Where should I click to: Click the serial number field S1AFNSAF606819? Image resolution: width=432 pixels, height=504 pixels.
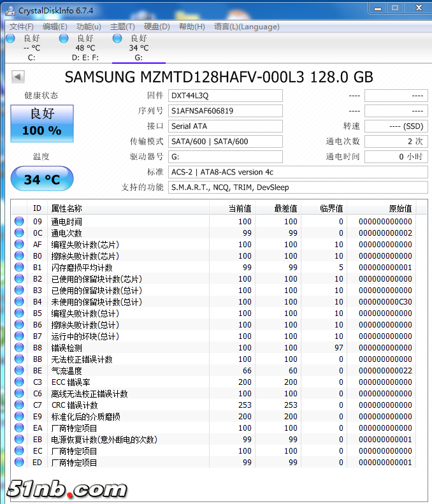[x=226, y=111]
